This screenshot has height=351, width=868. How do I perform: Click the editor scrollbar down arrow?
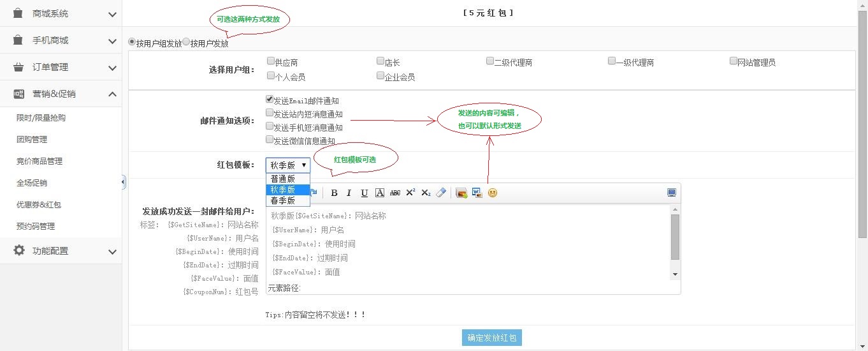coord(676,274)
